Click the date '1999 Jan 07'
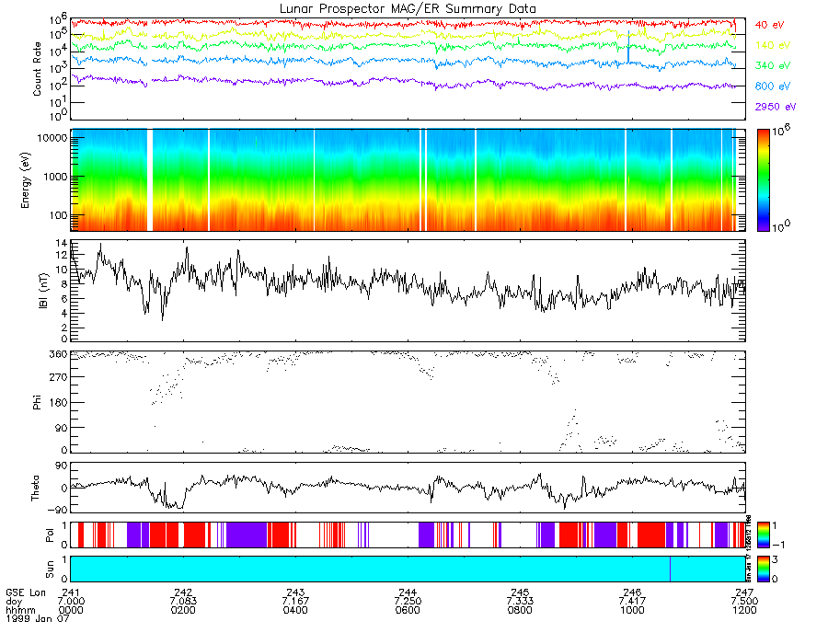The image size is (828, 644). (37, 618)
